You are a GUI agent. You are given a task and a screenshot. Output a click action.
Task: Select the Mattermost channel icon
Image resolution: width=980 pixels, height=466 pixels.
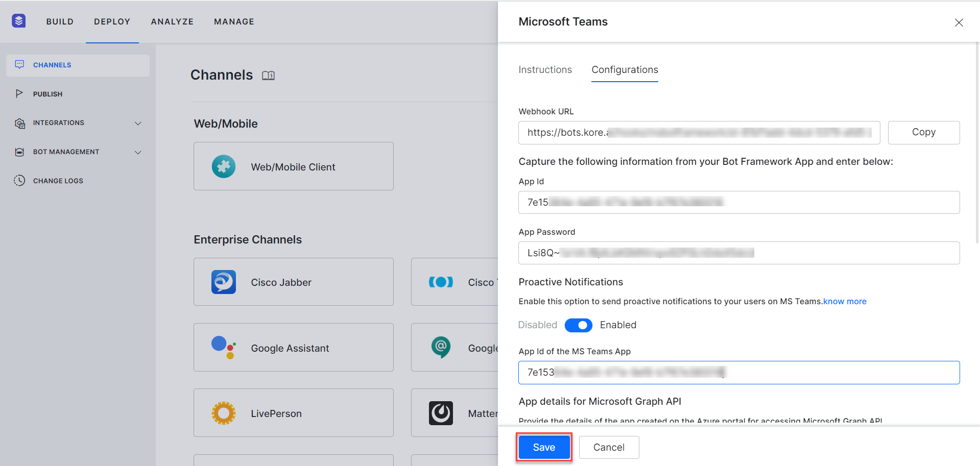coord(441,413)
